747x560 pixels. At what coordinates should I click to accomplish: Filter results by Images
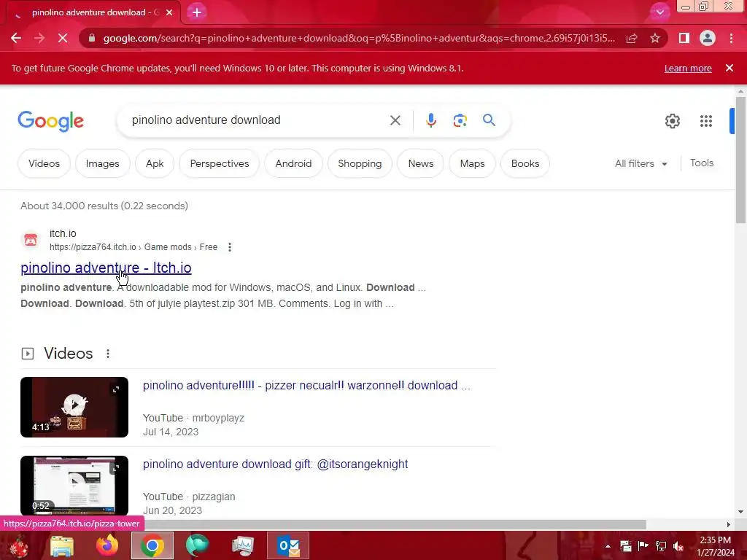pos(102,163)
